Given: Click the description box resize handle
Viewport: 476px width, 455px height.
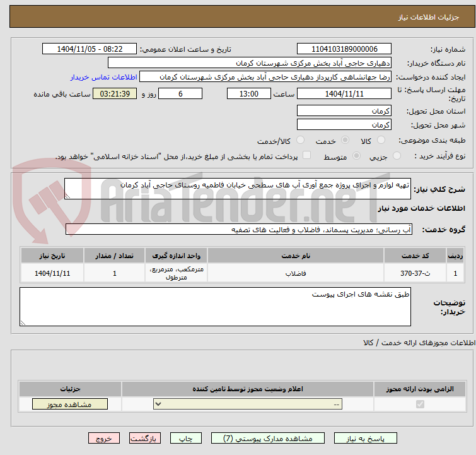Looking at the screenshot, I should (67, 196).
